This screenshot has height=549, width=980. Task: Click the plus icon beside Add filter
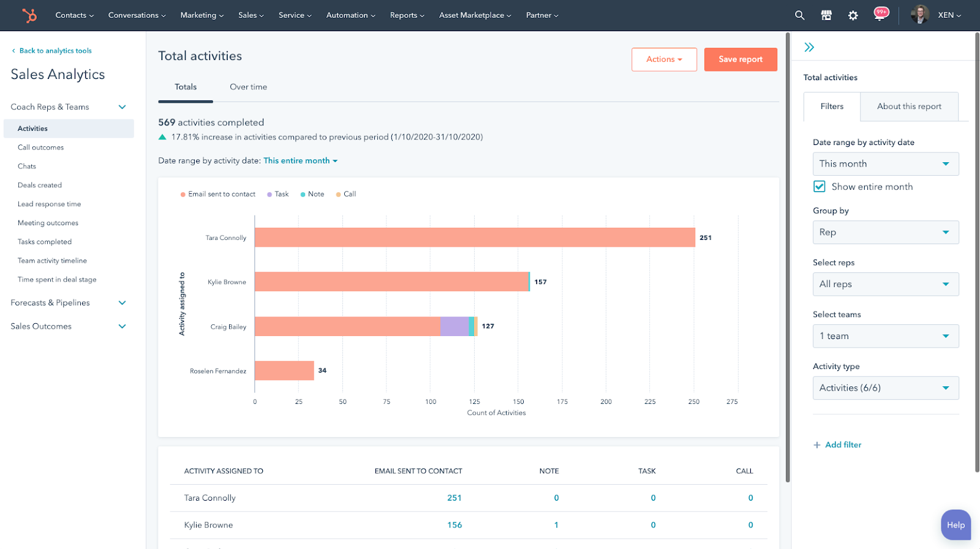[x=816, y=445]
